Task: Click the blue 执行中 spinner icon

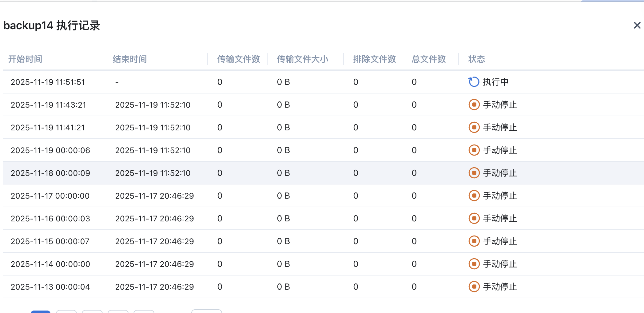Action: point(474,82)
